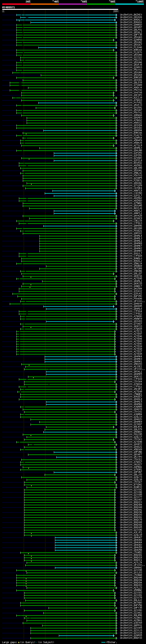Open hit UniRef100_Q84ML6
The width and height of the screenshot is (146, 644).
131,309
